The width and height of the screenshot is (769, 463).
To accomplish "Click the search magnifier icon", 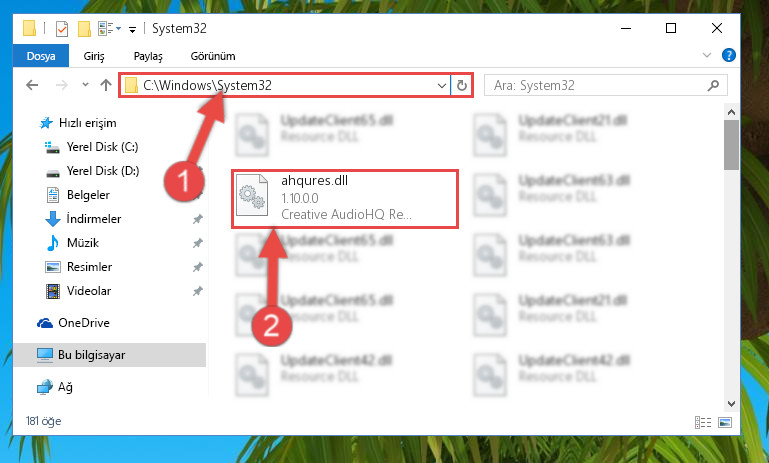I will tap(713, 85).
